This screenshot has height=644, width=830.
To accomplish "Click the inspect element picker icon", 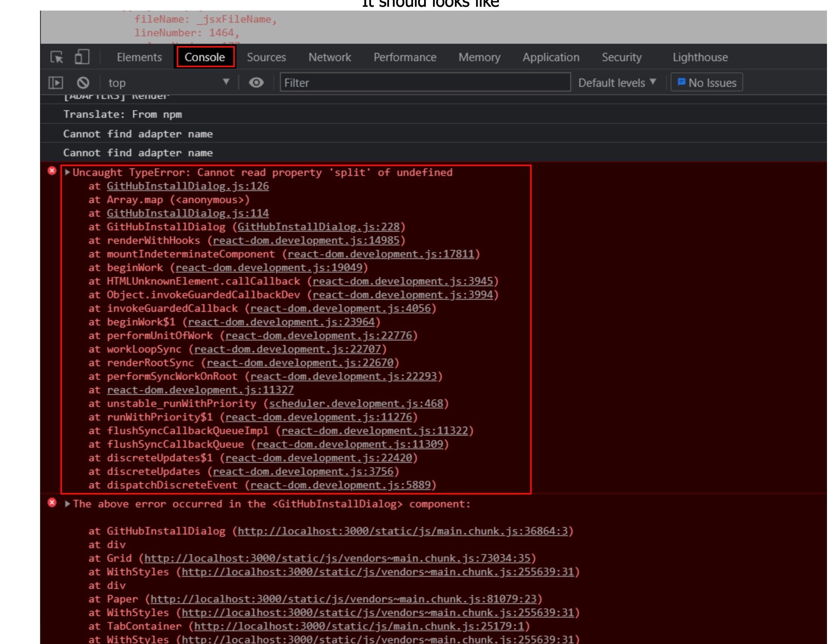I will coord(57,57).
